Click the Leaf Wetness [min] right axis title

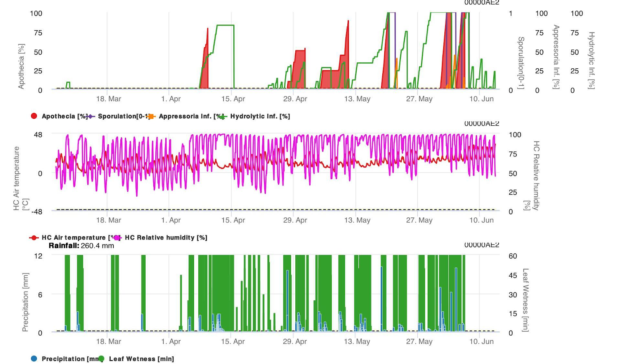[525, 300]
